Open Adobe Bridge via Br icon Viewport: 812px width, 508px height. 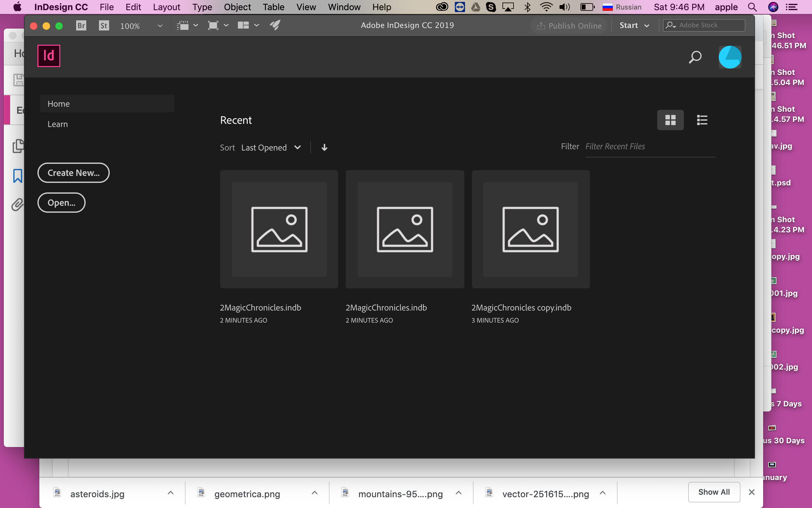(81, 25)
